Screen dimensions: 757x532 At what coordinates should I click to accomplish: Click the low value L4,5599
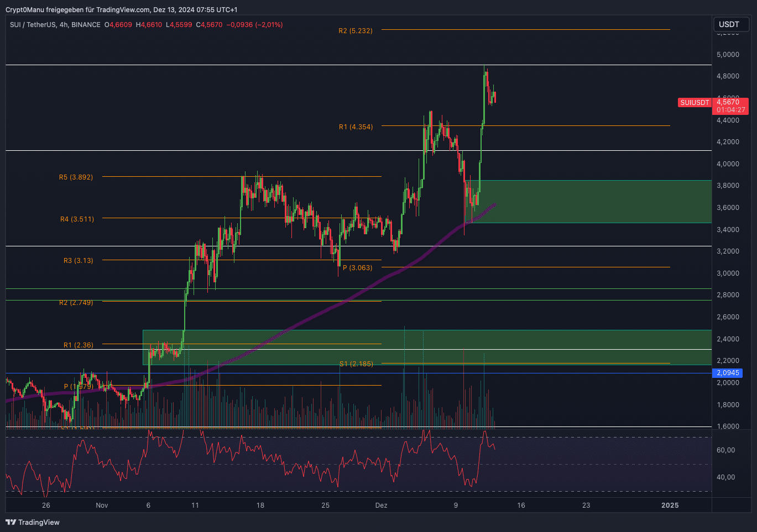pyautogui.click(x=180, y=25)
